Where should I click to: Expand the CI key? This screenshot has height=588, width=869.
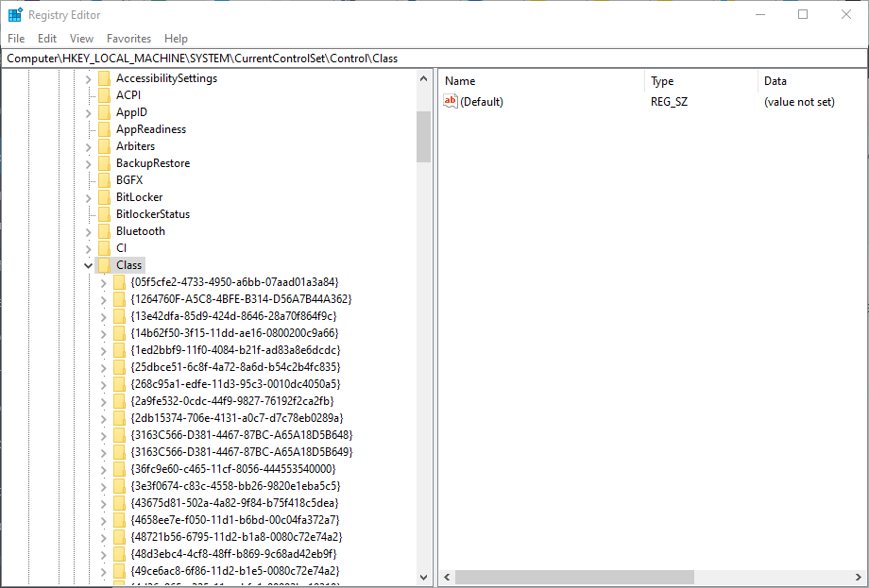88,249
